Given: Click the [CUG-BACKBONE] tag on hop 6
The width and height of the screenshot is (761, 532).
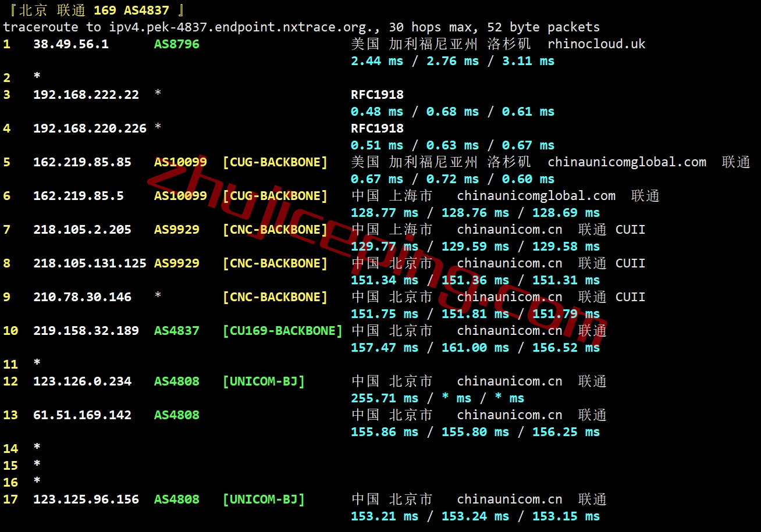Looking at the screenshot, I should coord(275,196).
